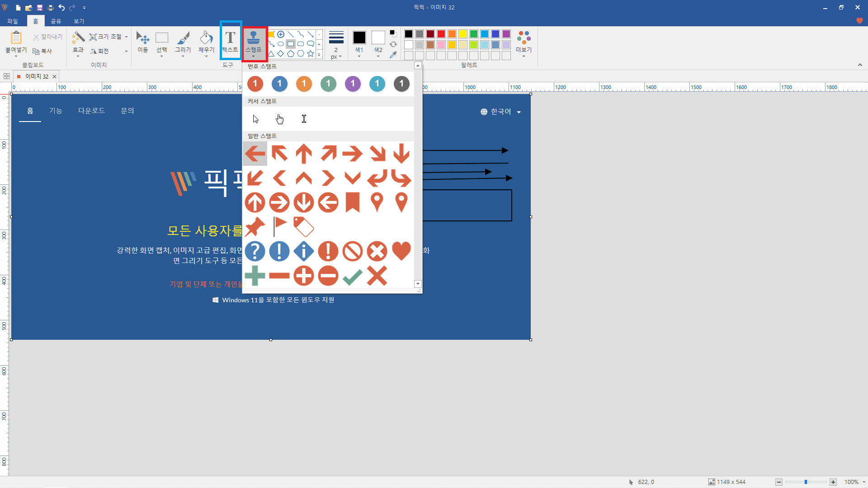
Task: Swap color 1 and color 2
Action: (x=393, y=44)
